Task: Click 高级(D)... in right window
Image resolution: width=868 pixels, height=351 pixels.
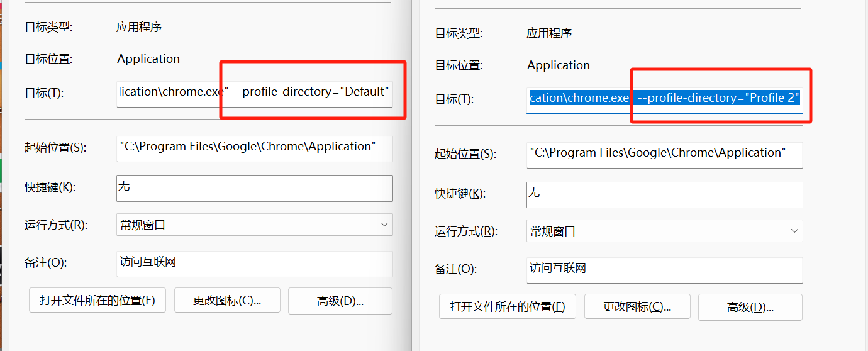Action: (750, 307)
